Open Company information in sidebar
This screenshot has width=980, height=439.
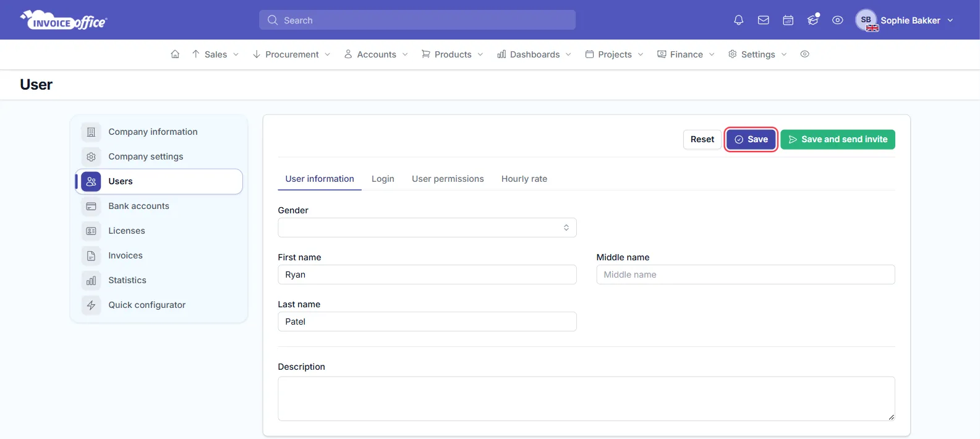coord(159,132)
